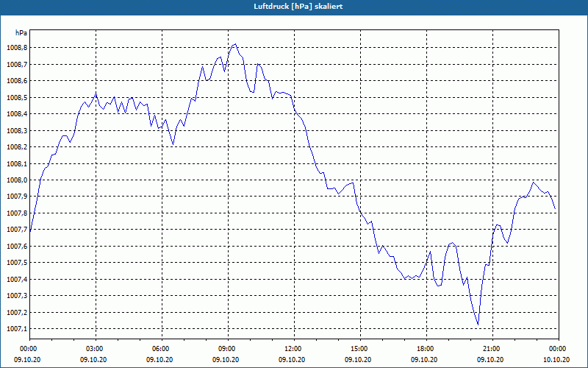Click the pressure curve minimum before 21:00

click(x=478, y=325)
